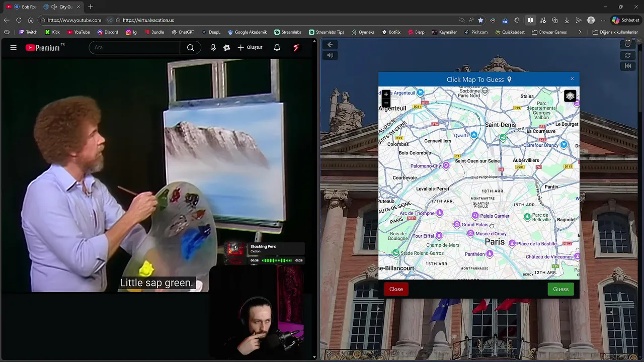Image resolution: width=644 pixels, height=362 pixels.
Task: Toggle the split screen browser button
Action: click(x=530, y=20)
